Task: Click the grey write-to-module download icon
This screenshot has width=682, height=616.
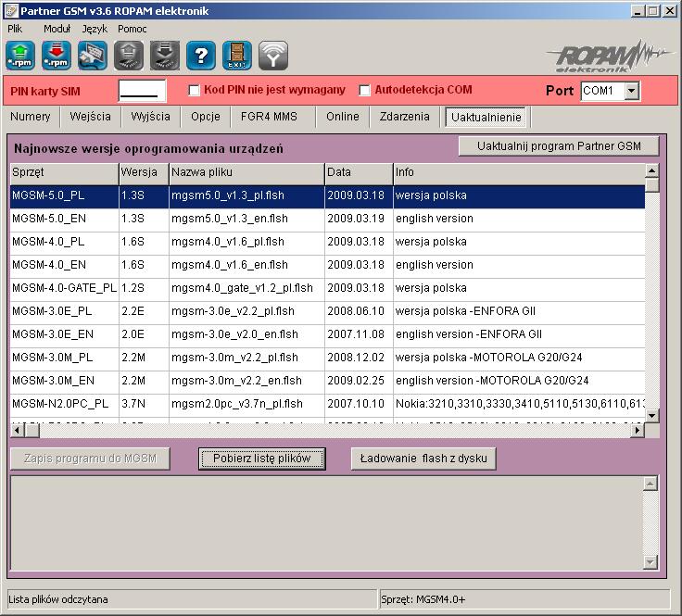Action: click(x=165, y=56)
